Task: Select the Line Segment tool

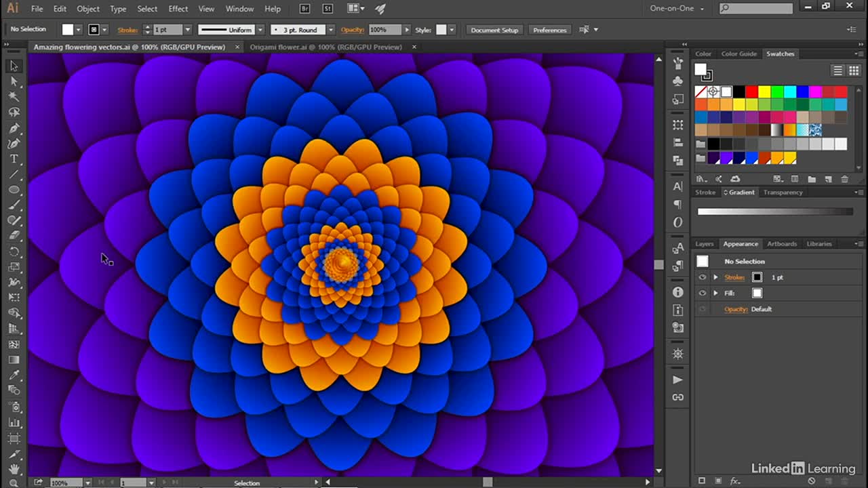Action: pyautogui.click(x=14, y=175)
